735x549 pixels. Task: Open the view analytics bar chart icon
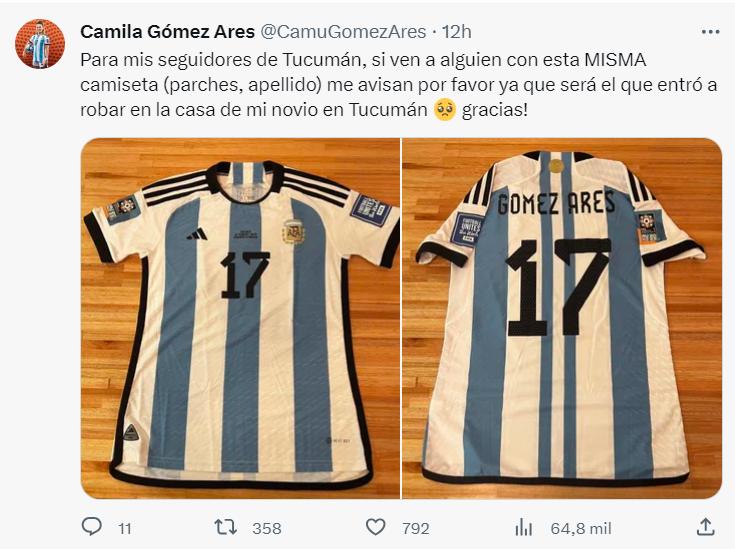pyautogui.click(x=524, y=528)
